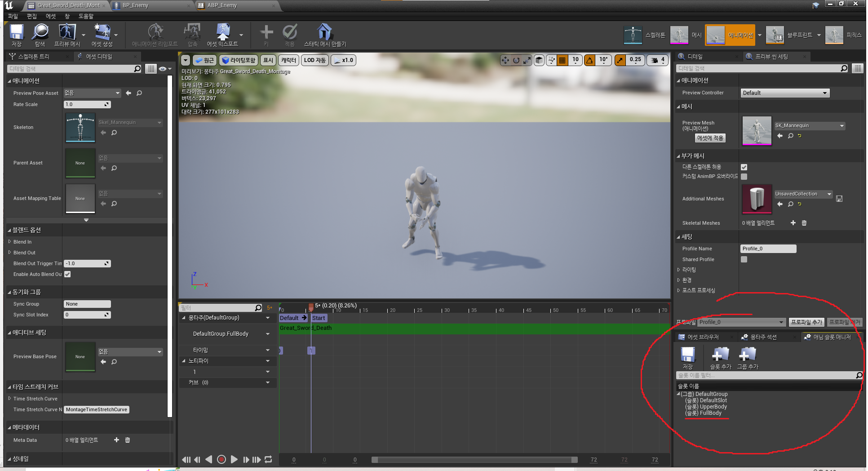This screenshot has width=868, height=471.
Task: Play the montage forward
Action: [234, 459]
